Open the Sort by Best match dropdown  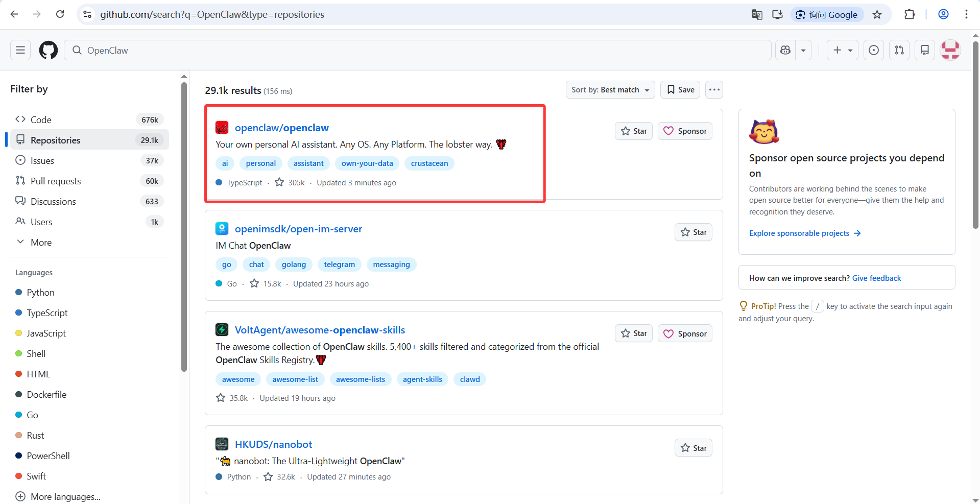click(x=611, y=90)
